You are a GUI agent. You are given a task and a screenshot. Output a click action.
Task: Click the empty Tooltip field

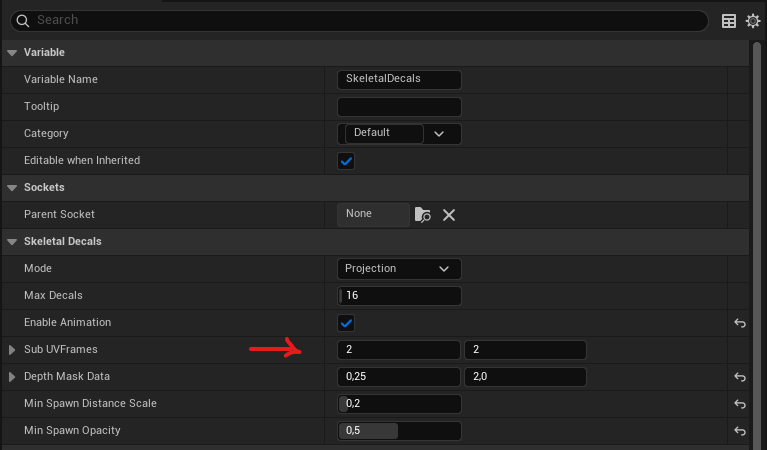click(x=399, y=107)
